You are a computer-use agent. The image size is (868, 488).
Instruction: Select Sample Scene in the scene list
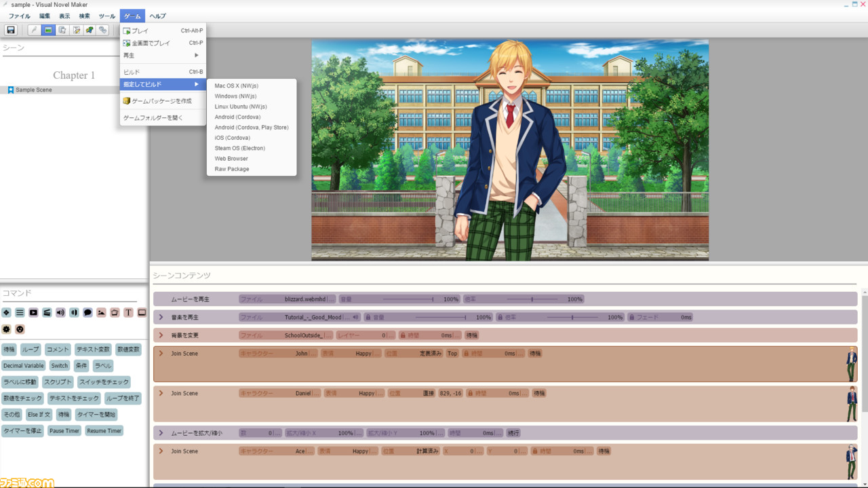coord(33,90)
